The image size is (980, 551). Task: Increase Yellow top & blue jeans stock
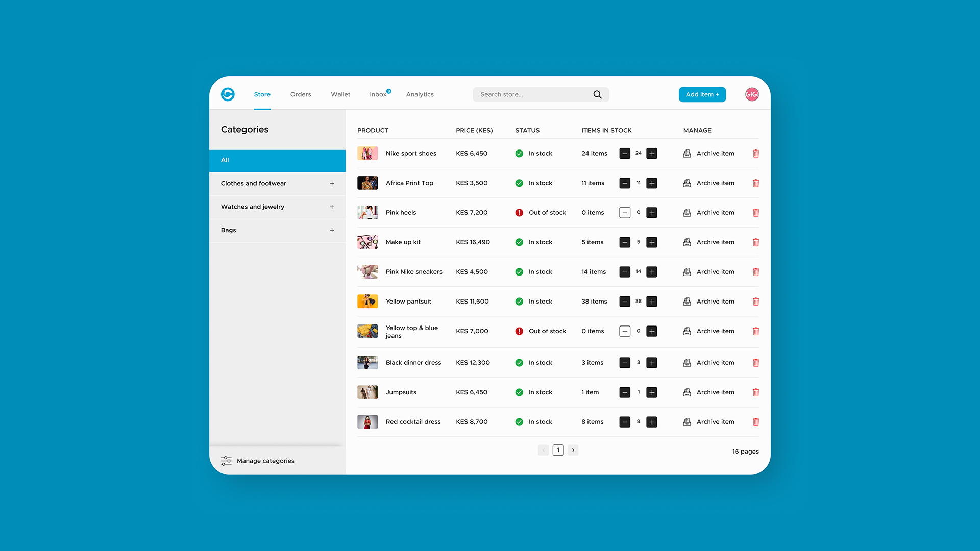[x=652, y=331]
